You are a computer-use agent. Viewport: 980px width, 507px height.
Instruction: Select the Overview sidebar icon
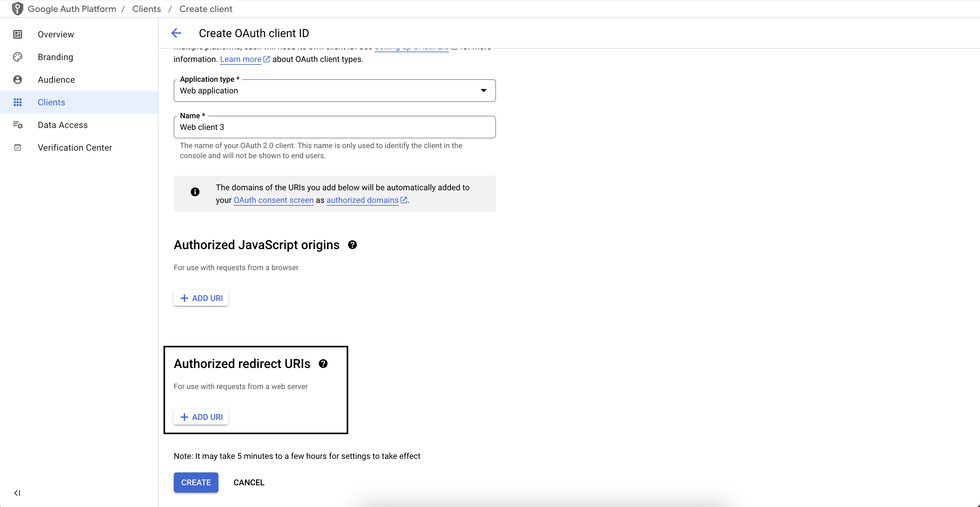(18, 34)
